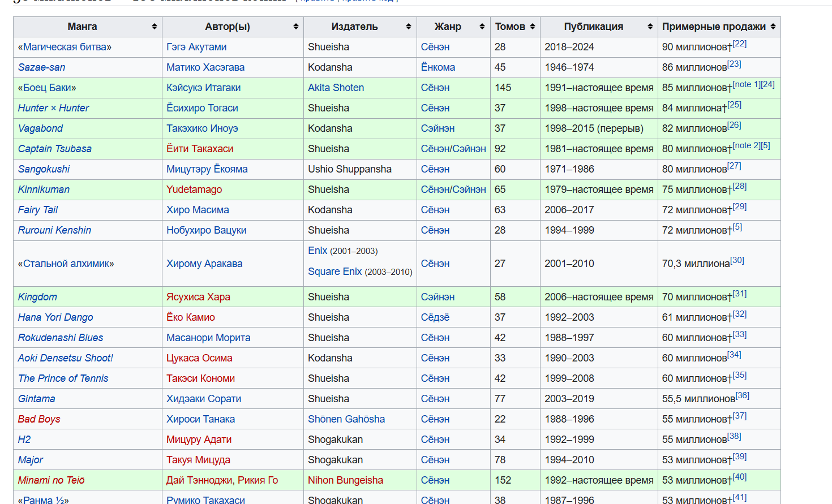Image resolution: width=832 pixels, height=504 pixels.
Task: Open the Ёнкома genre link
Action: [438, 67]
